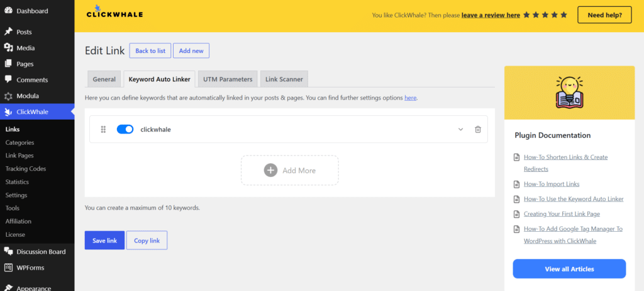Click 'You can create a maximum of 10 keywords.' text

(142, 208)
